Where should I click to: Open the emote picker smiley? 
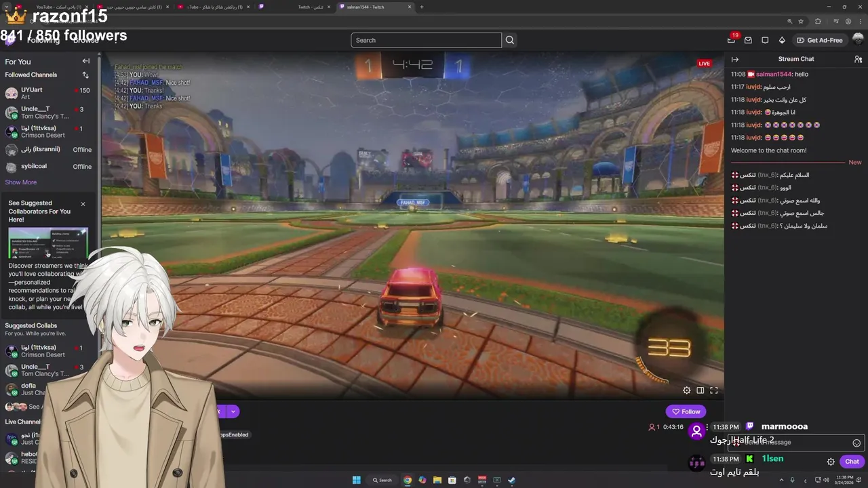(856, 443)
